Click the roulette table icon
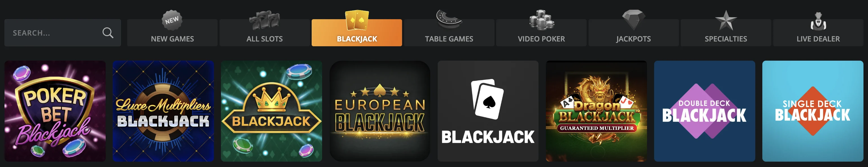Screen dimensions: 868x167 (449, 19)
